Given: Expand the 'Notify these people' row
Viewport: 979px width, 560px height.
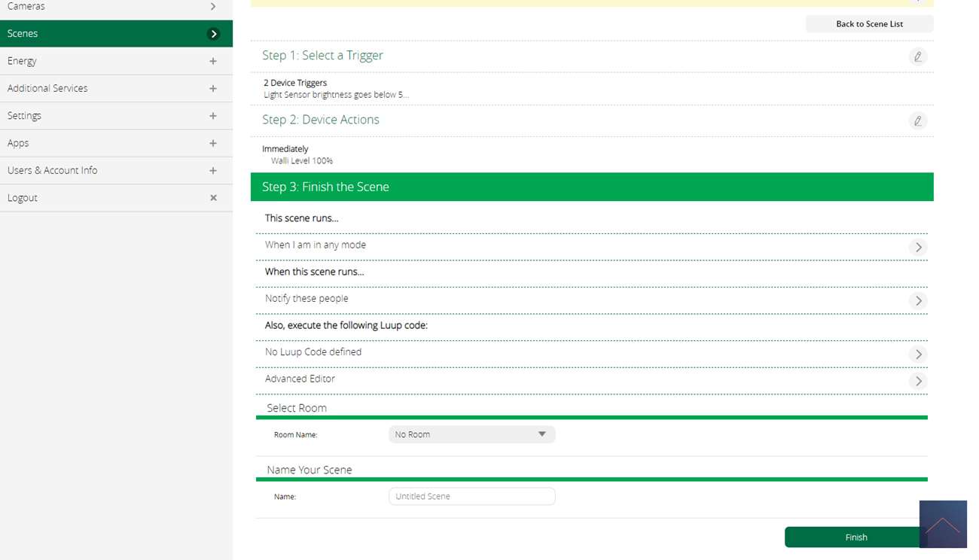Looking at the screenshot, I should tap(917, 300).
